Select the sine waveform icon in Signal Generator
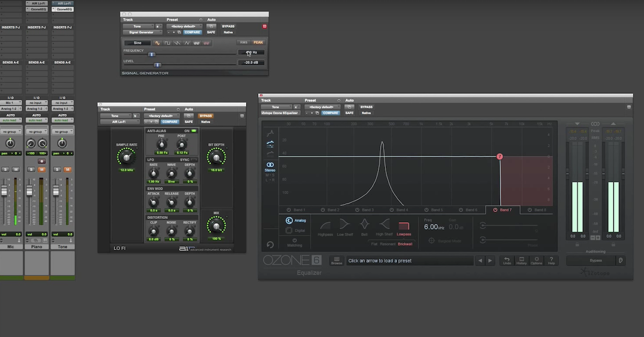 point(157,43)
